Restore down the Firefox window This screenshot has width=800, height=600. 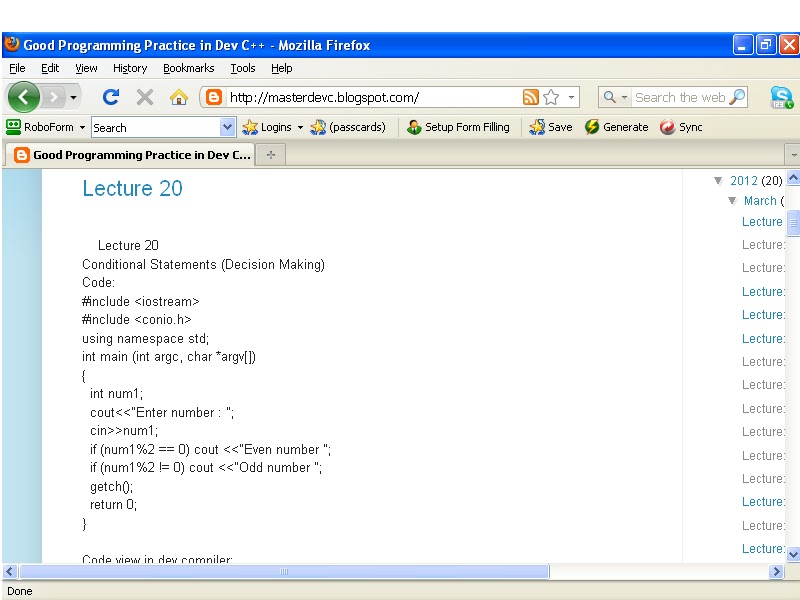click(766, 45)
